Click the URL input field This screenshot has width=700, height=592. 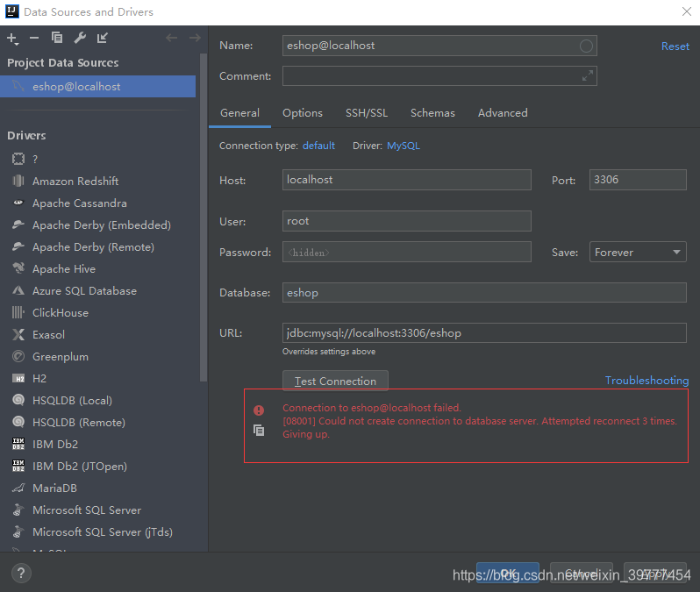coord(484,333)
